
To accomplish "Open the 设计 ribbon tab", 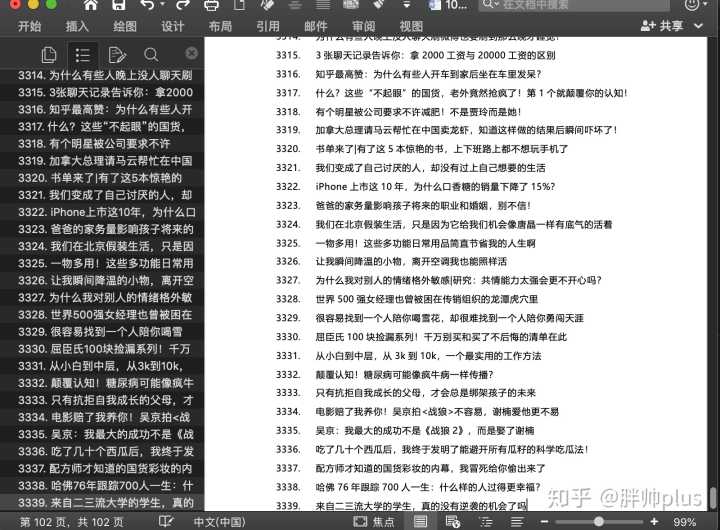I will (x=173, y=26).
